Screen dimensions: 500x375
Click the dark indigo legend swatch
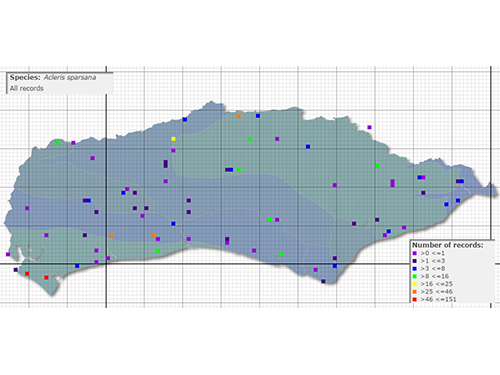click(x=415, y=261)
